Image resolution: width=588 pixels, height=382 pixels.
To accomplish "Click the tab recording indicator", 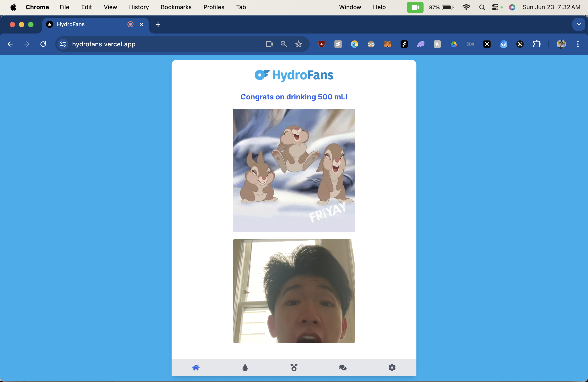I will point(130,24).
